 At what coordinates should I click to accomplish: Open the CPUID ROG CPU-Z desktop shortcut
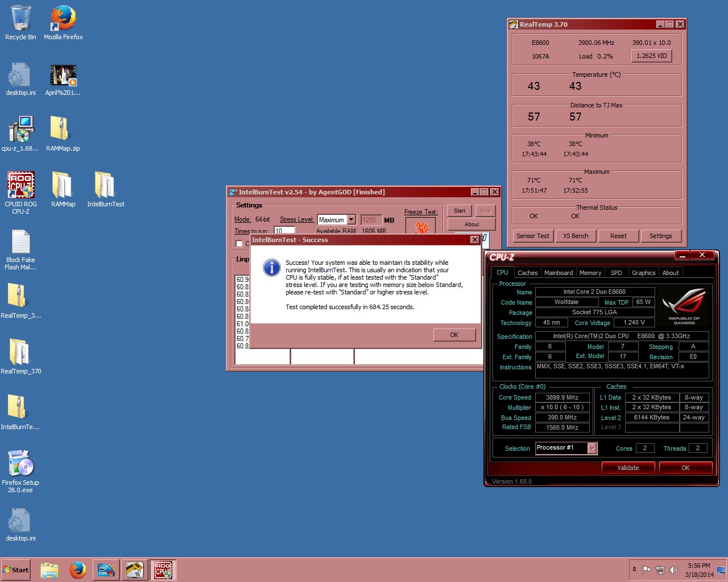click(x=20, y=193)
